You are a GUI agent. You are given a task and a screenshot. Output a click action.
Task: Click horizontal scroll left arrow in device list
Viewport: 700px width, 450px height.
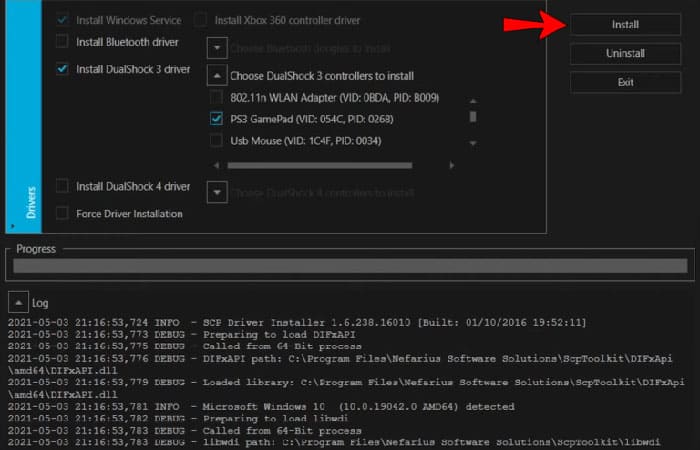[x=216, y=166]
